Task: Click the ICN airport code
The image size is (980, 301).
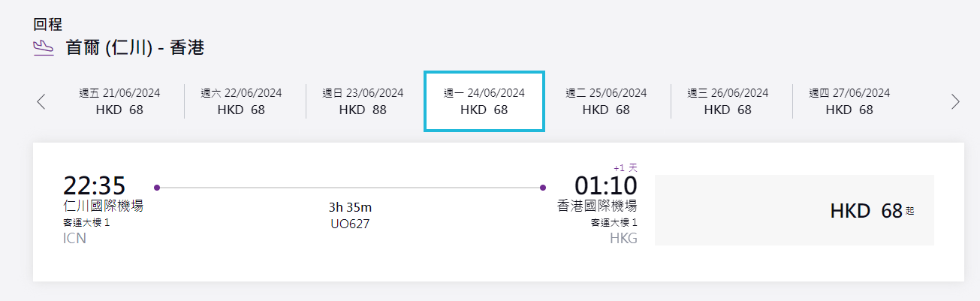Action: [74, 239]
